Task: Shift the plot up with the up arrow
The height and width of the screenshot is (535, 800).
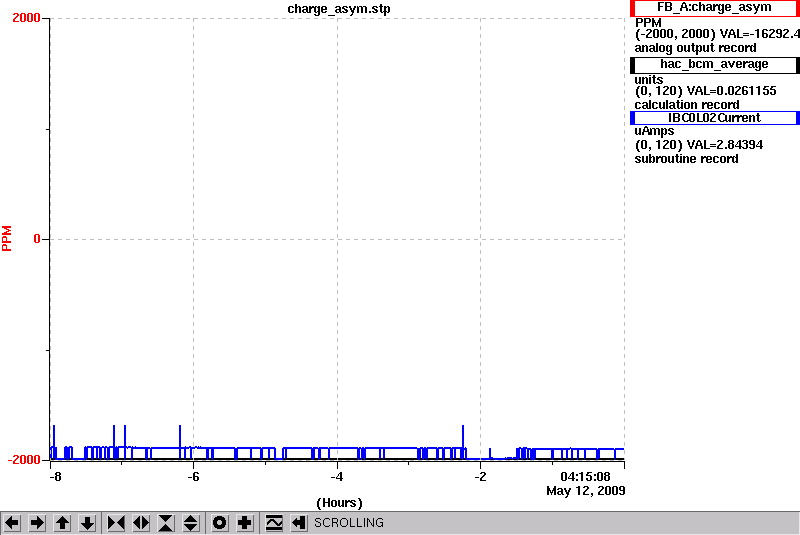Action: 62,523
